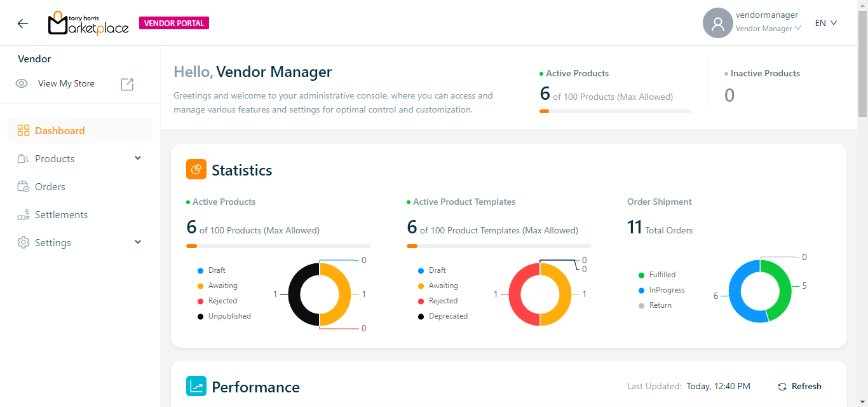Toggle the Draft legend in Active Products
This screenshot has width=868, height=407.
216,270
